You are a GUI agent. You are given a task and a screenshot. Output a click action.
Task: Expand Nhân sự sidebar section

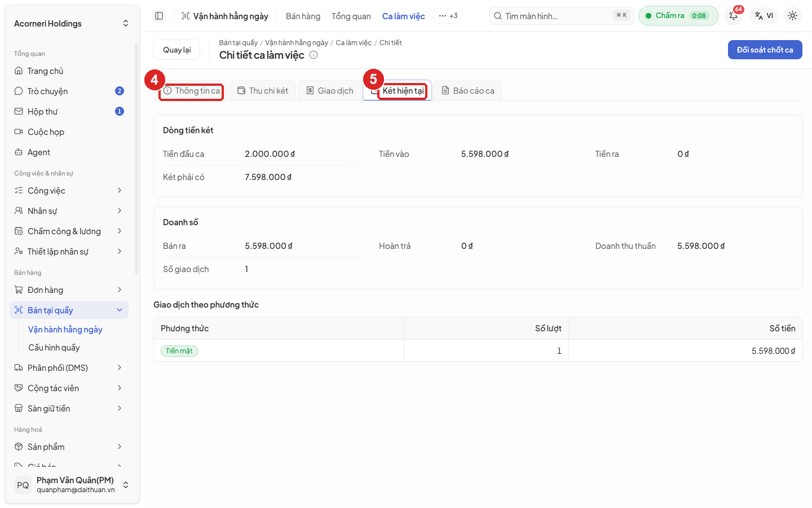coord(69,211)
